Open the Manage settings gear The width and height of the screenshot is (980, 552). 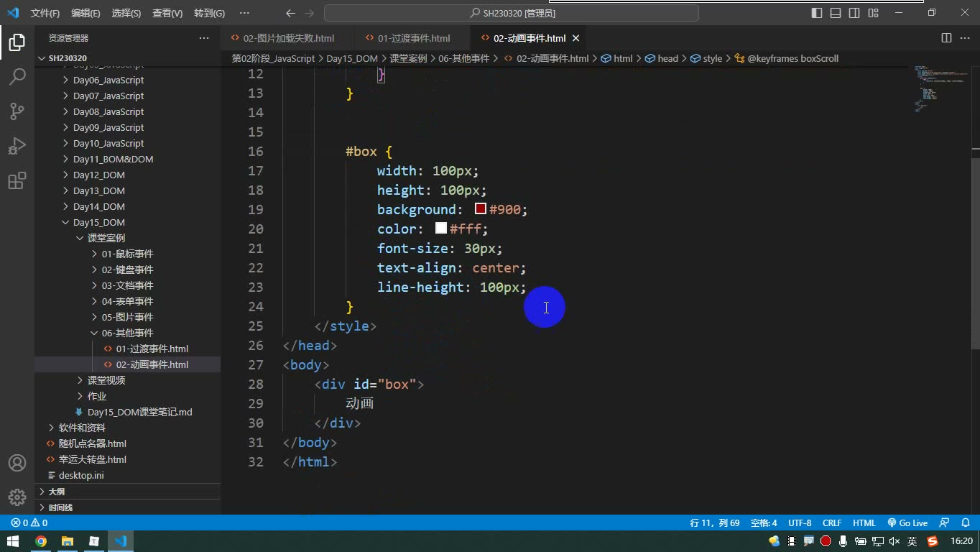(x=17, y=497)
